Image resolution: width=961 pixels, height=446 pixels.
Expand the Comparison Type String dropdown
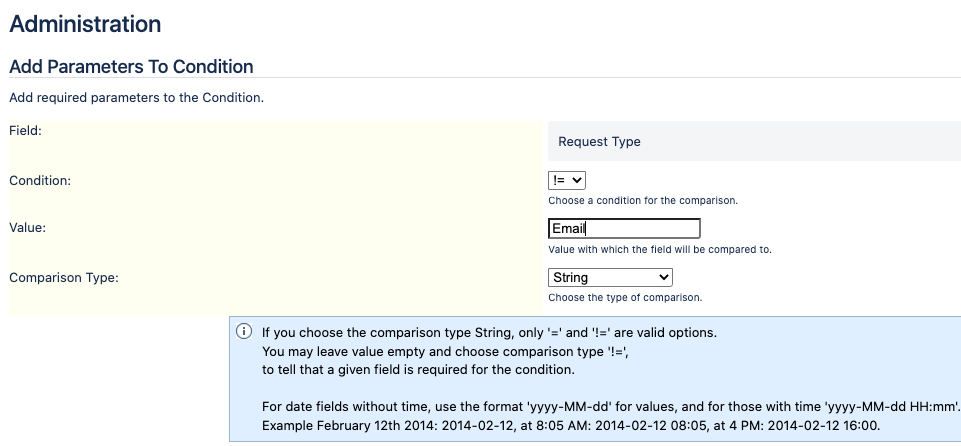click(610, 278)
